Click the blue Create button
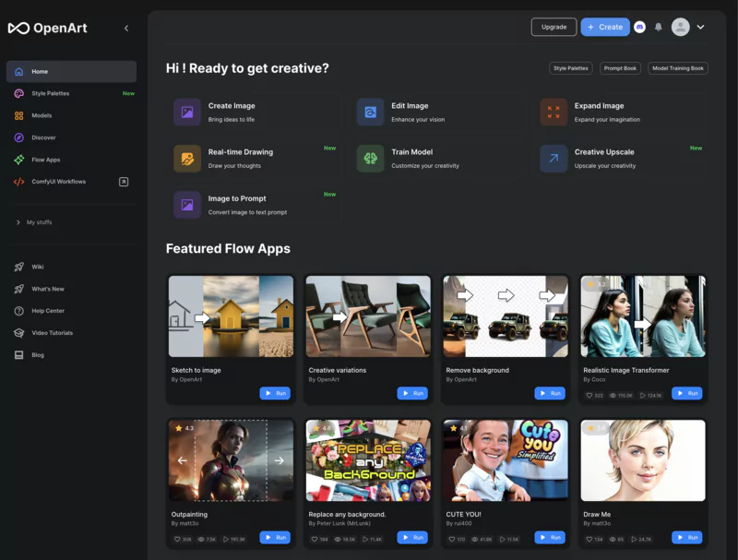 point(605,27)
